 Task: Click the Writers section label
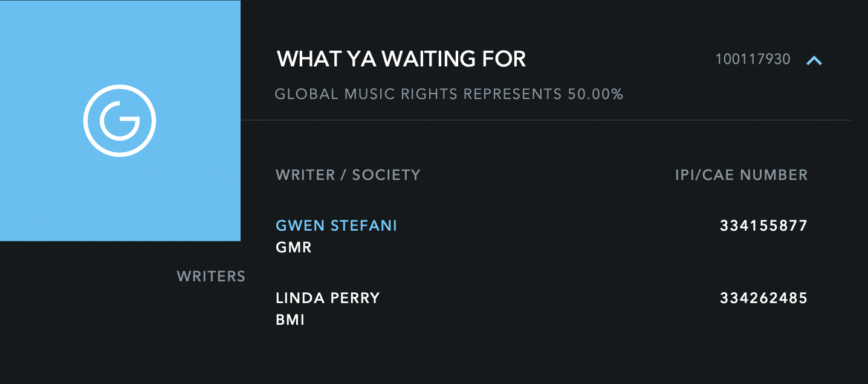211,277
